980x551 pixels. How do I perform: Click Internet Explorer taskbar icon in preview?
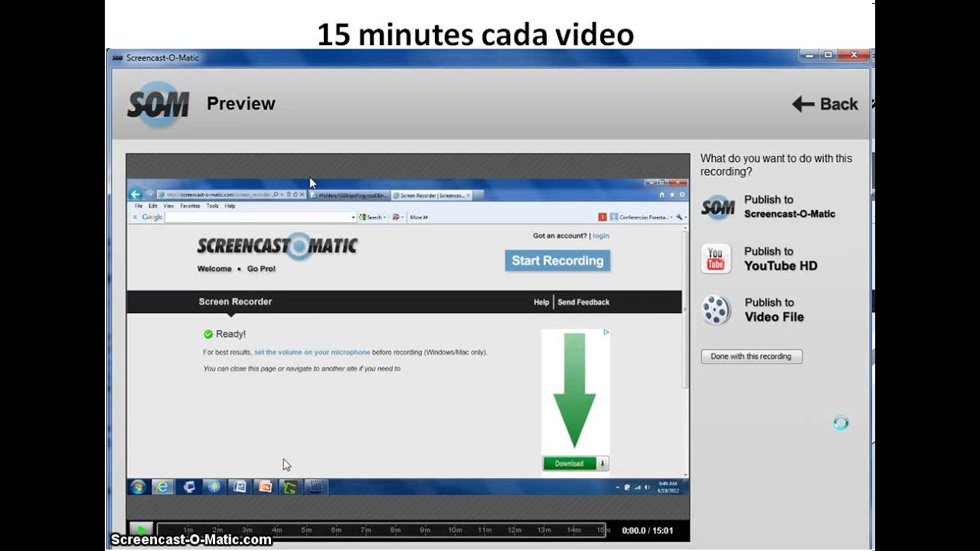point(162,487)
